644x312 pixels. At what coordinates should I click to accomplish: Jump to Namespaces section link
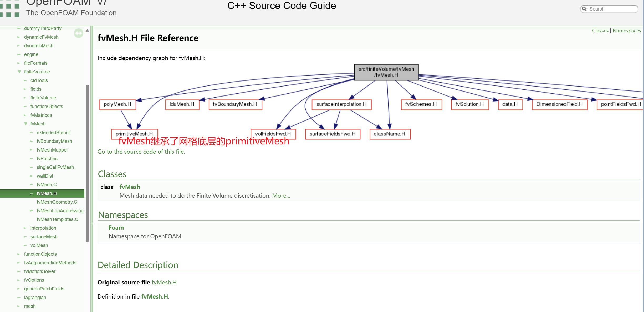627,31
